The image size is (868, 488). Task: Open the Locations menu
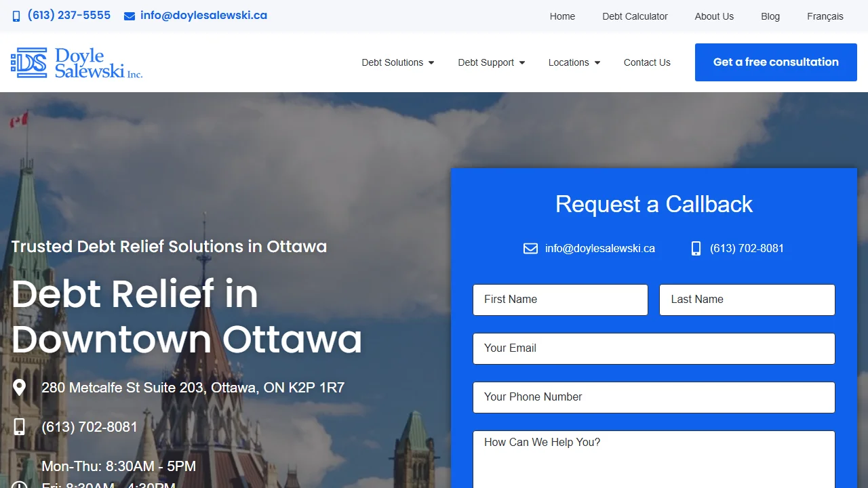click(569, 62)
